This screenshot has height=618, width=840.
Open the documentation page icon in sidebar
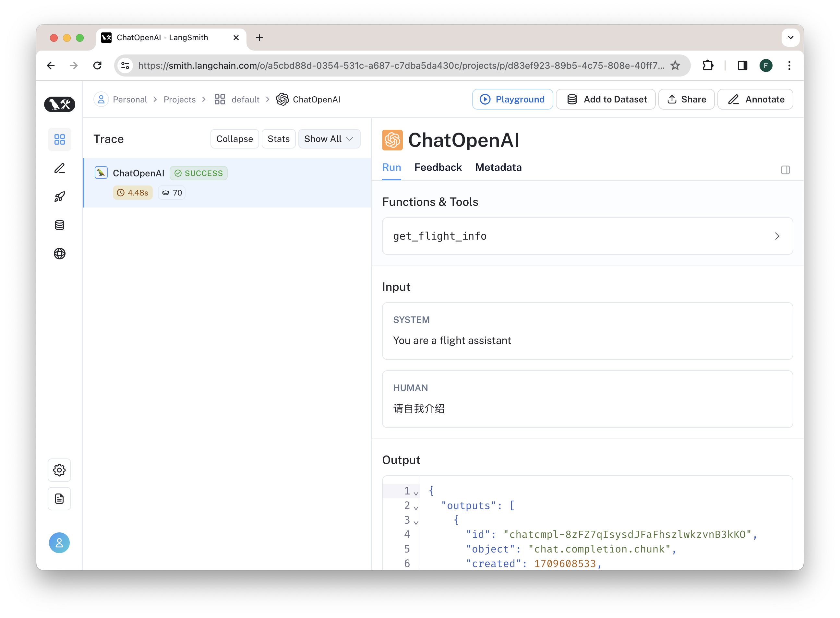(x=59, y=499)
